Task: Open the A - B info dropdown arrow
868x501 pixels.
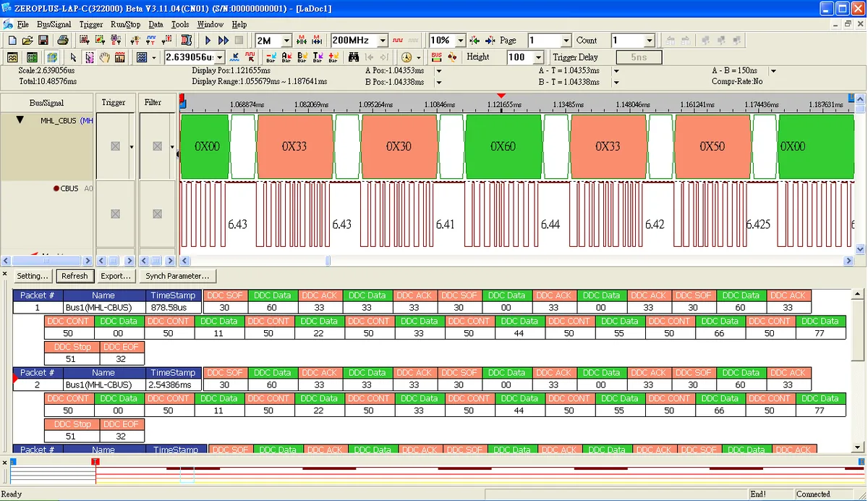Action: (773, 71)
